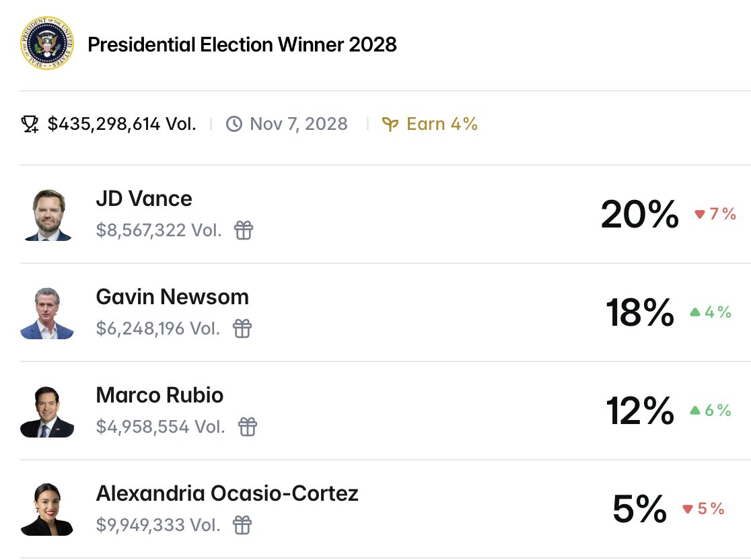Viewport: 751px width, 560px height.
Task: Click JD Vance's 20% odds
Action: point(639,215)
